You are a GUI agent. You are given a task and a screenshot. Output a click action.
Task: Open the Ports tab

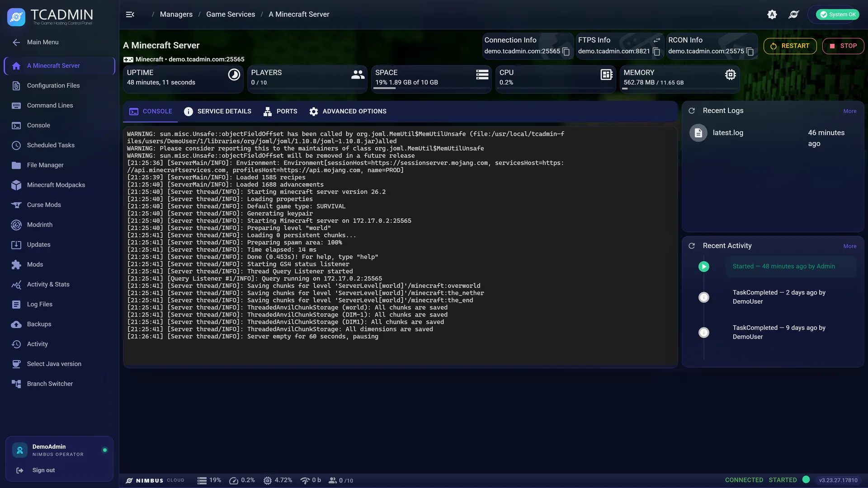tap(280, 112)
